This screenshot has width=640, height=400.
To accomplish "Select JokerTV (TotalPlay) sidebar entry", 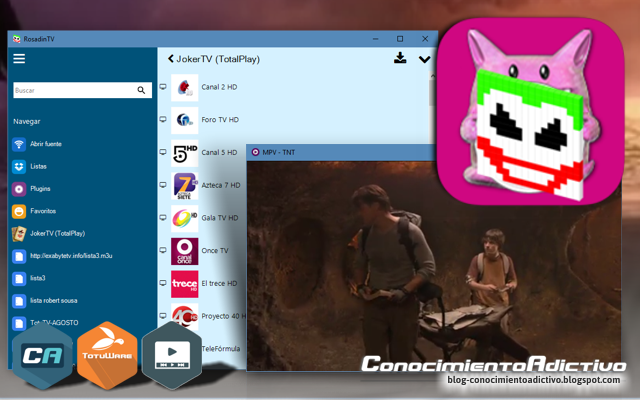I will point(58,233).
